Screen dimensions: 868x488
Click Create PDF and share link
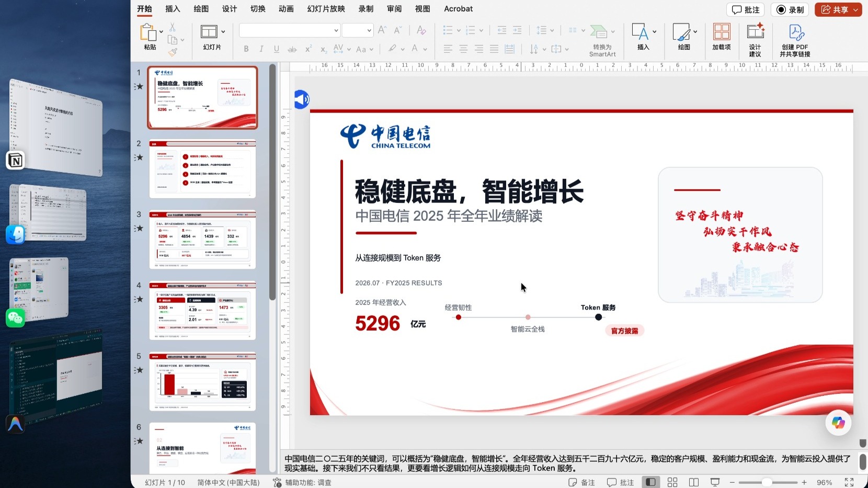point(795,40)
